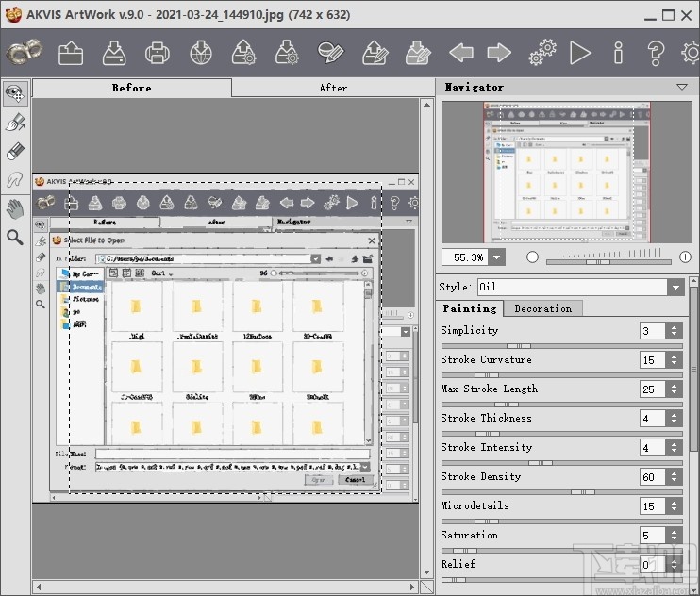Image resolution: width=700 pixels, height=596 pixels.
Task: Click the Stroke Thickness slider
Action: [561, 434]
